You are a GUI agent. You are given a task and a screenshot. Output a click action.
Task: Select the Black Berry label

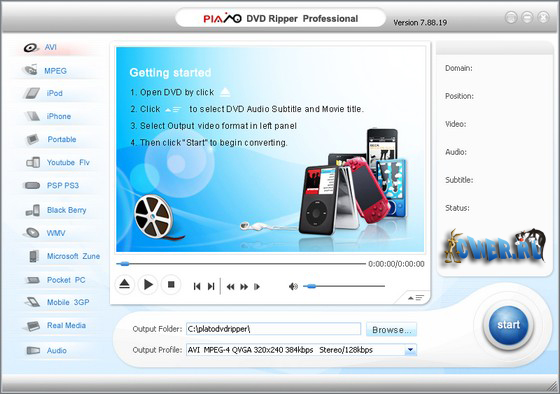point(66,210)
